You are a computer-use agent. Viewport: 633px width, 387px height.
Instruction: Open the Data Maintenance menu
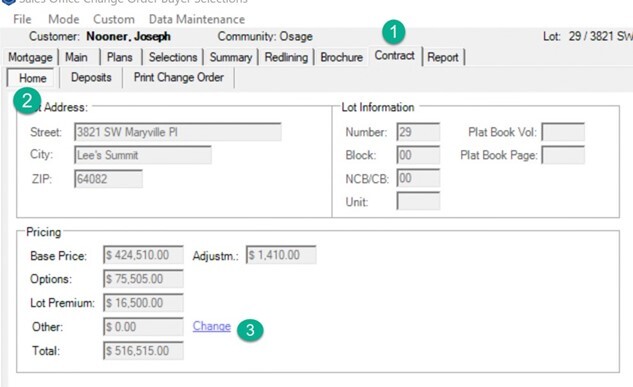197,19
